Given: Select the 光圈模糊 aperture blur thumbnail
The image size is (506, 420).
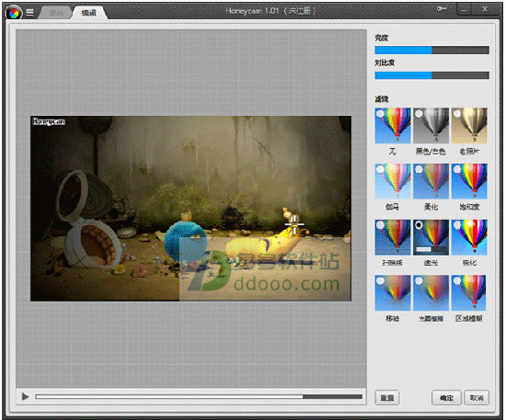Looking at the screenshot, I should 431,292.
